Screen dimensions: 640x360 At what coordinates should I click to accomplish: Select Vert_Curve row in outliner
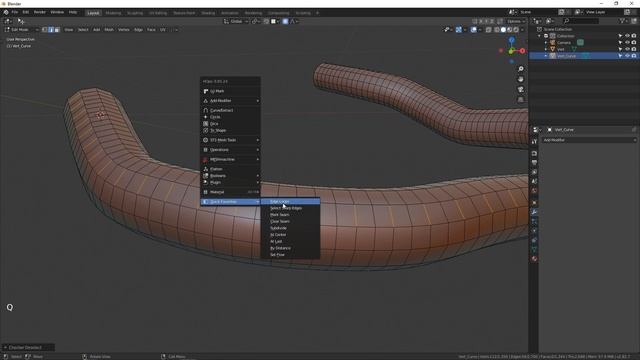584,56
